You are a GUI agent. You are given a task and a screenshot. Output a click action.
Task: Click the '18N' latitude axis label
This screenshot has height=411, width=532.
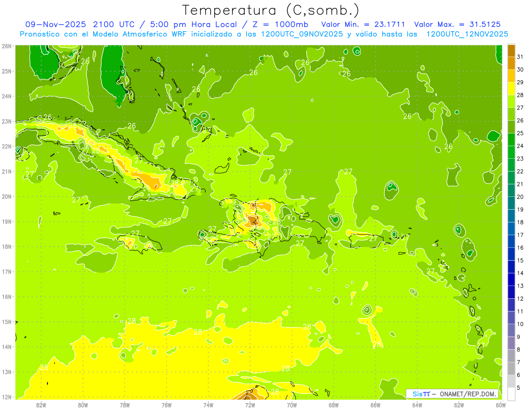tap(7, 247)
